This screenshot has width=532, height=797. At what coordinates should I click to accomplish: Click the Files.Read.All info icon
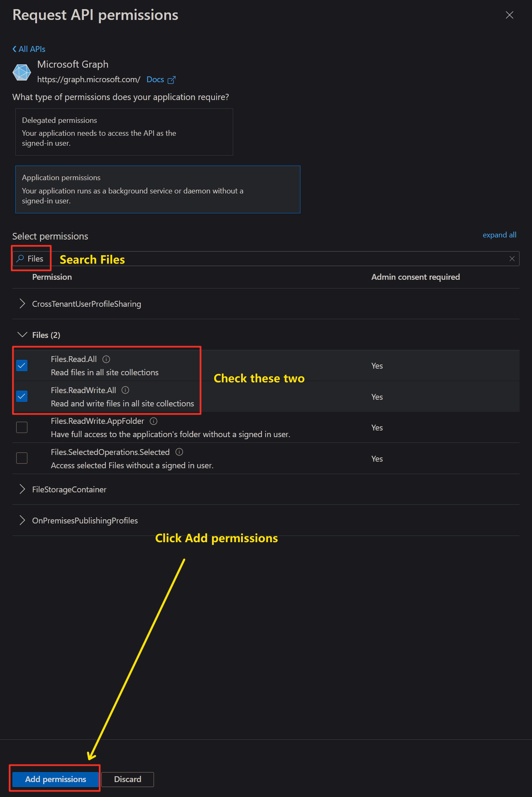click(x=106, y=359)
